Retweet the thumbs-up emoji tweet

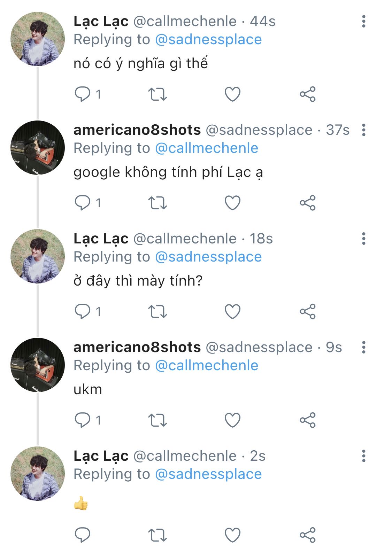click(x=157, y=535)
